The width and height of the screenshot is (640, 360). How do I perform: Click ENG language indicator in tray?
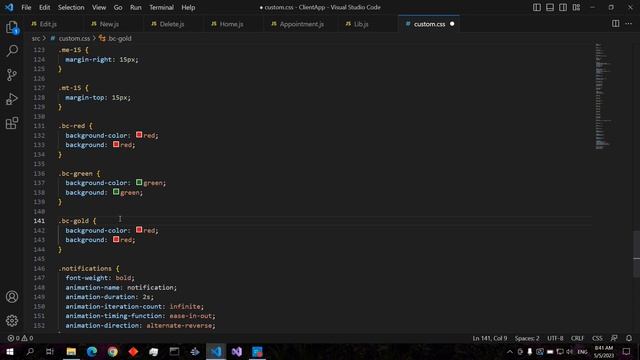(582, 352)
